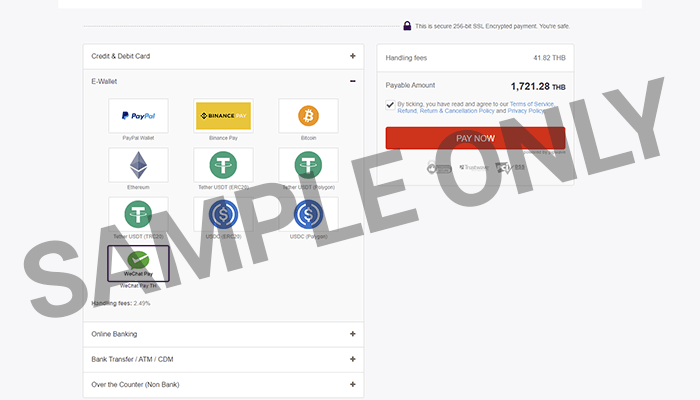This screenshot has height=400, width=700.
Task: Expand the Online Banking section
Action: coord(352,334)
